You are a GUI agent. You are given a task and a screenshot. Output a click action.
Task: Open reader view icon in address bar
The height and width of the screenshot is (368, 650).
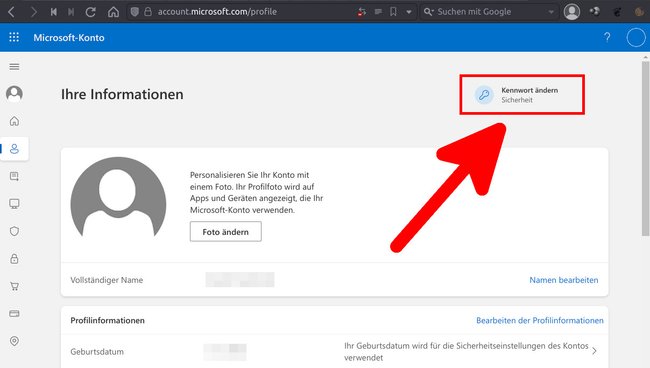coord(378,12)
